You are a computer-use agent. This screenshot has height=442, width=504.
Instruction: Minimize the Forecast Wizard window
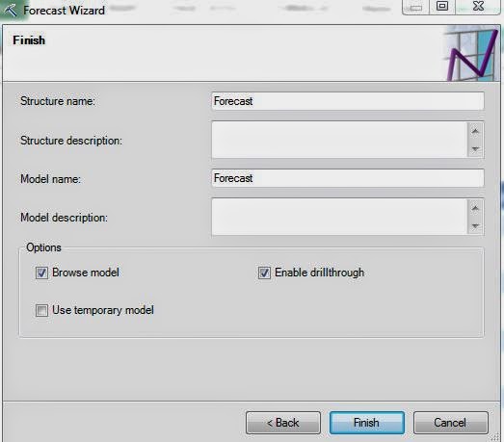click(416, 7)
